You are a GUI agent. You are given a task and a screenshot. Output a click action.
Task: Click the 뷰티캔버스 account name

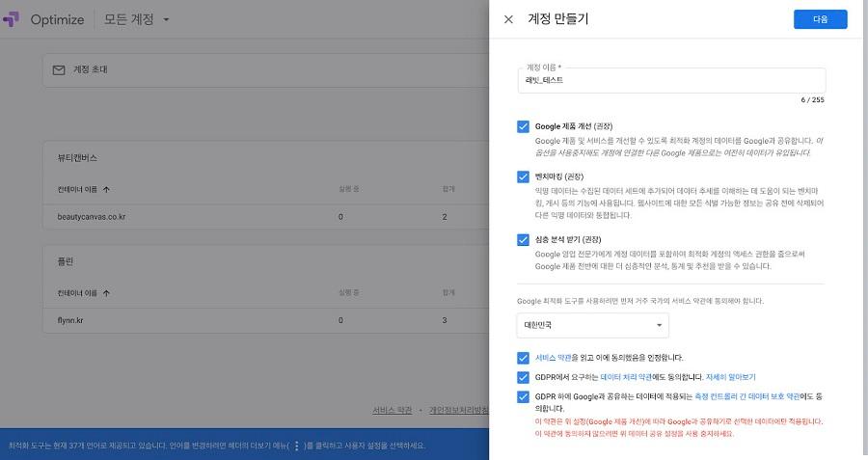(77, 158)
